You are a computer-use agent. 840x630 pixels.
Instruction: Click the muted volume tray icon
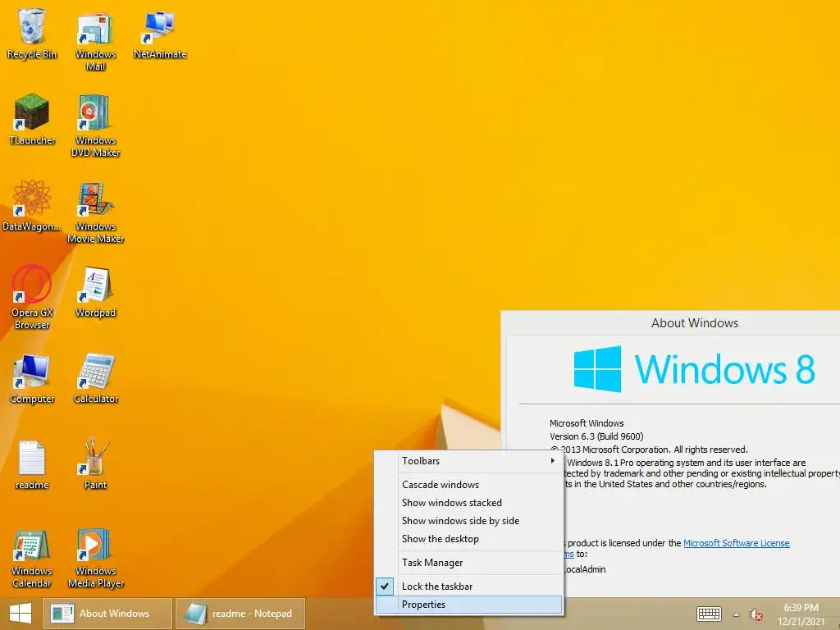[756, 614]
